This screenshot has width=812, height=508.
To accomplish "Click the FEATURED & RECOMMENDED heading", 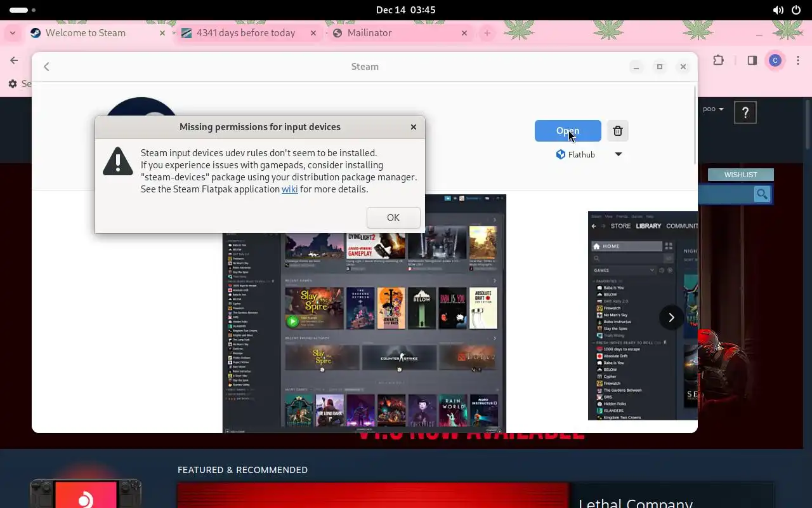I will click(x=242, y=470).
